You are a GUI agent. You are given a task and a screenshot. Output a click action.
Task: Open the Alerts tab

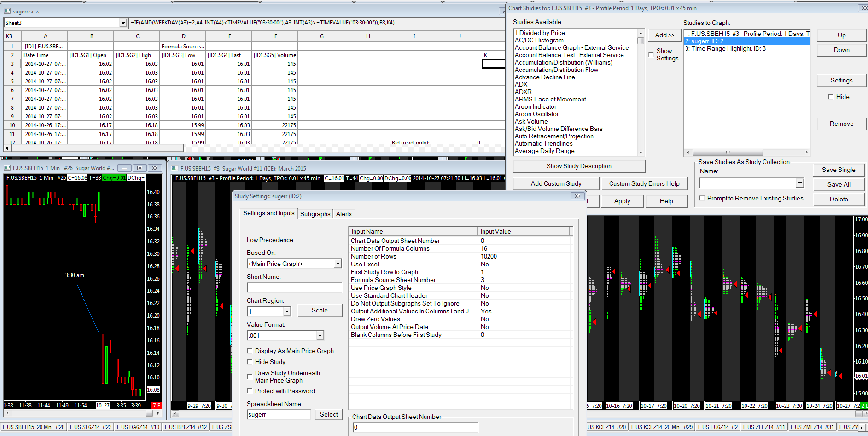(344, 214)
